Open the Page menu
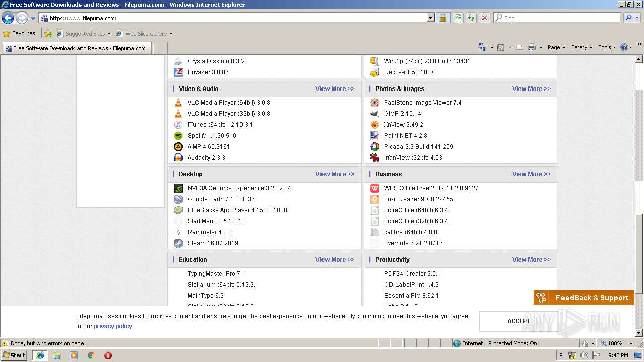Viewport: 644px width, 362px height. [556, 47]
